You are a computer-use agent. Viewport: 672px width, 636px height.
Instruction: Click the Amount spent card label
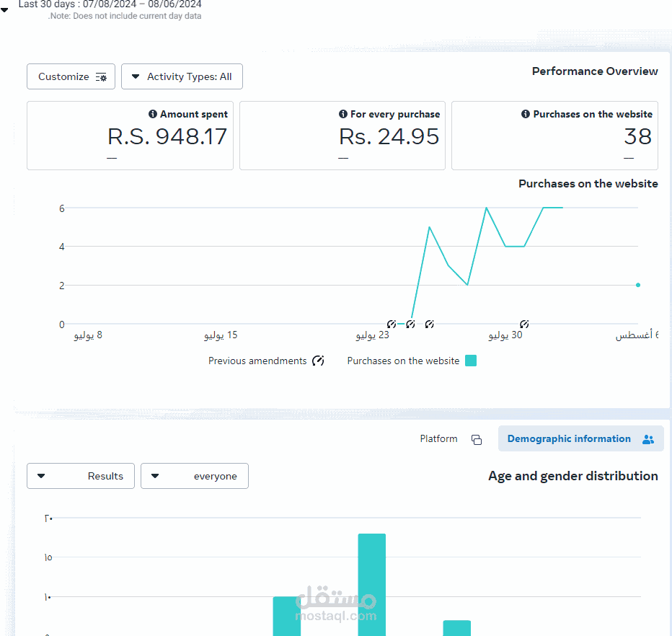click(194, 115)
